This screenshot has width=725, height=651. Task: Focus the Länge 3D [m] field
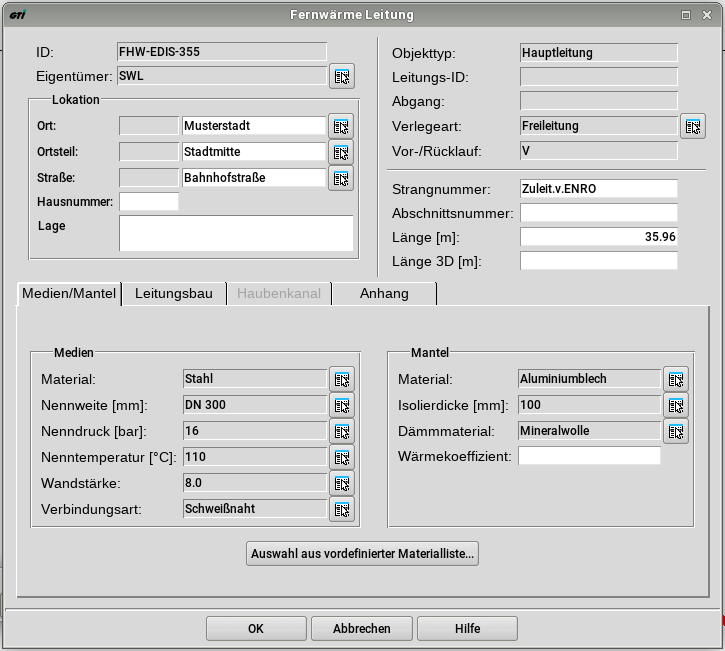click(599, 261)
